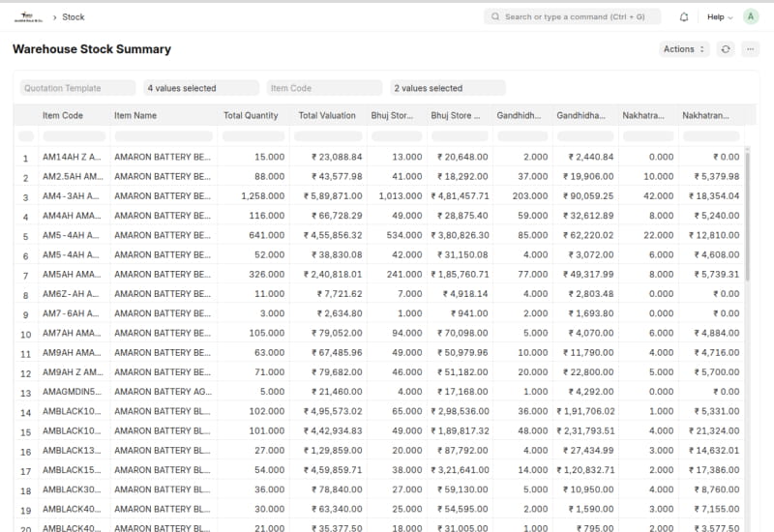Click total valuation ₹ 5,89,871.00
Screen dimensions: 774x532
coord(333,196)
